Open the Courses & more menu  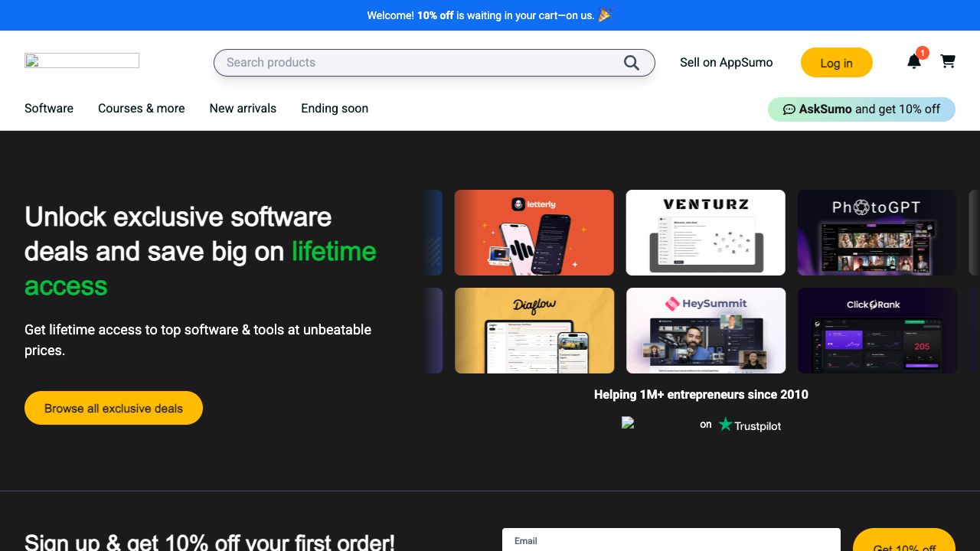[142, 109]
